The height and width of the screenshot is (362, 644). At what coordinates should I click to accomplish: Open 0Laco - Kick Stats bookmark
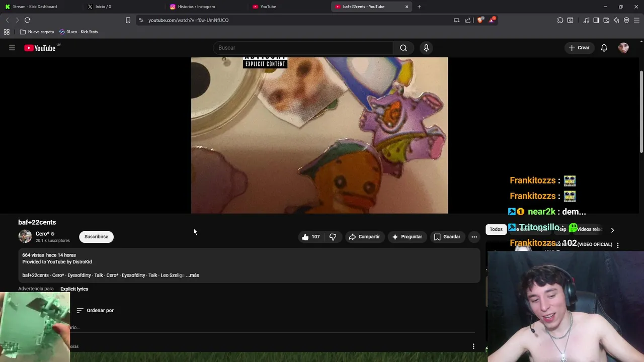coord(78,32)
